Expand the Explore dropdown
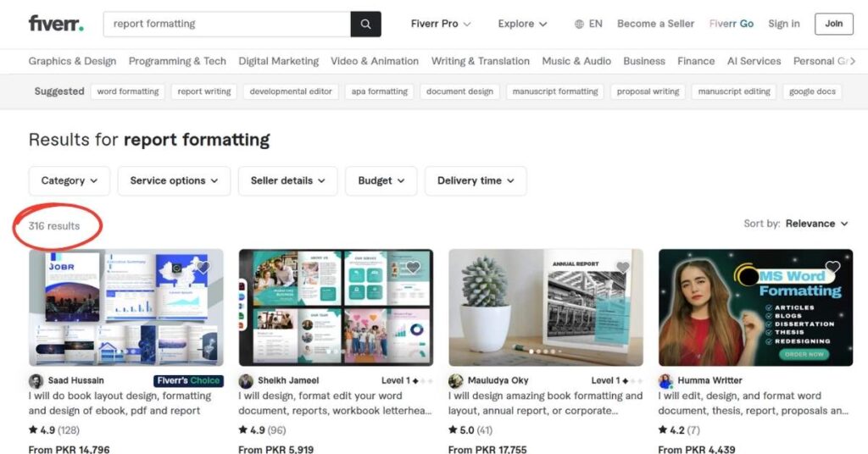 [522, 24]
